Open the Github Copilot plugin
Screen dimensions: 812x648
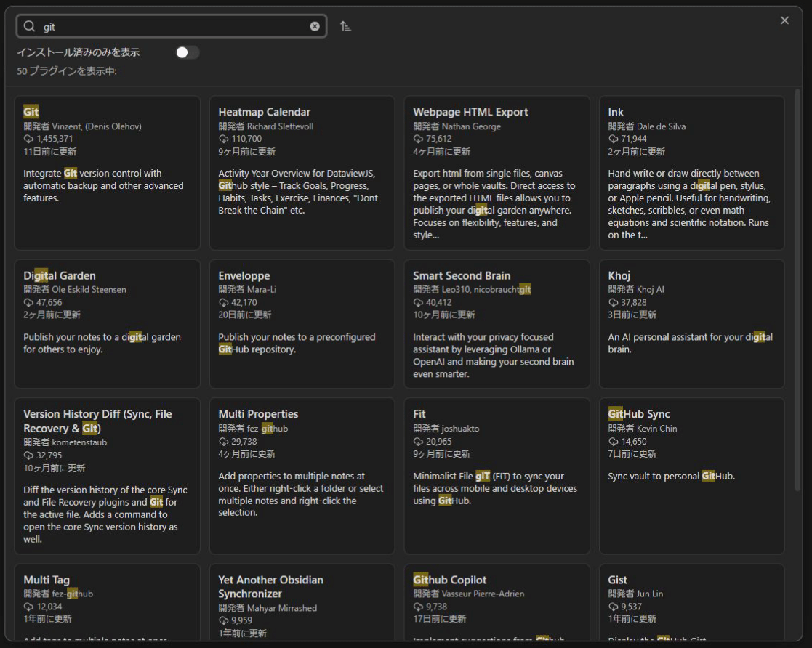coord(497,603)
